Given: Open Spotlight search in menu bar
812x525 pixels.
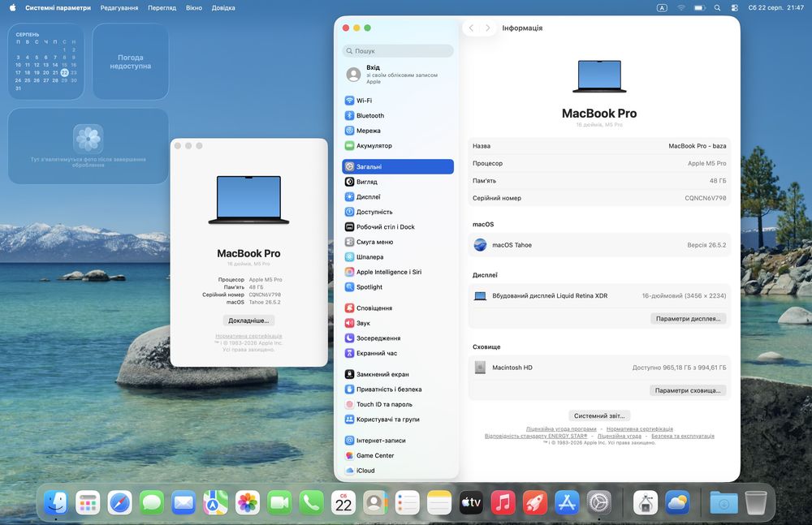Looking at the screenshot, I should click(x=717, y=8).
